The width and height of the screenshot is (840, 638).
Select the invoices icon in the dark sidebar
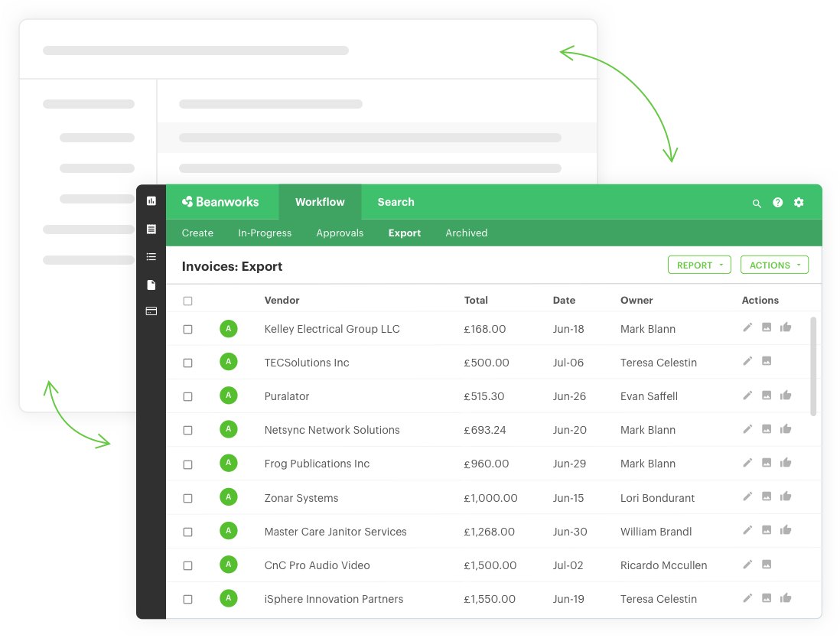click(151, 229)
